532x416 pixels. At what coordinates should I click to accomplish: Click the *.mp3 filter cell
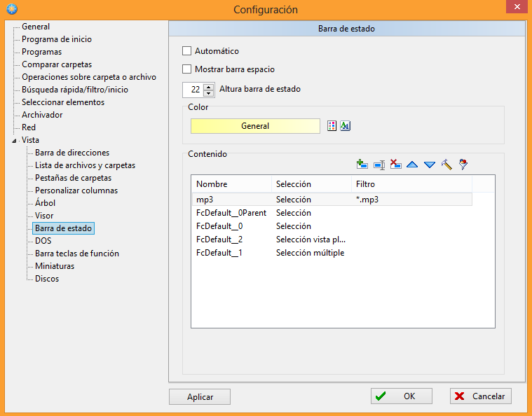pos(367,200)
